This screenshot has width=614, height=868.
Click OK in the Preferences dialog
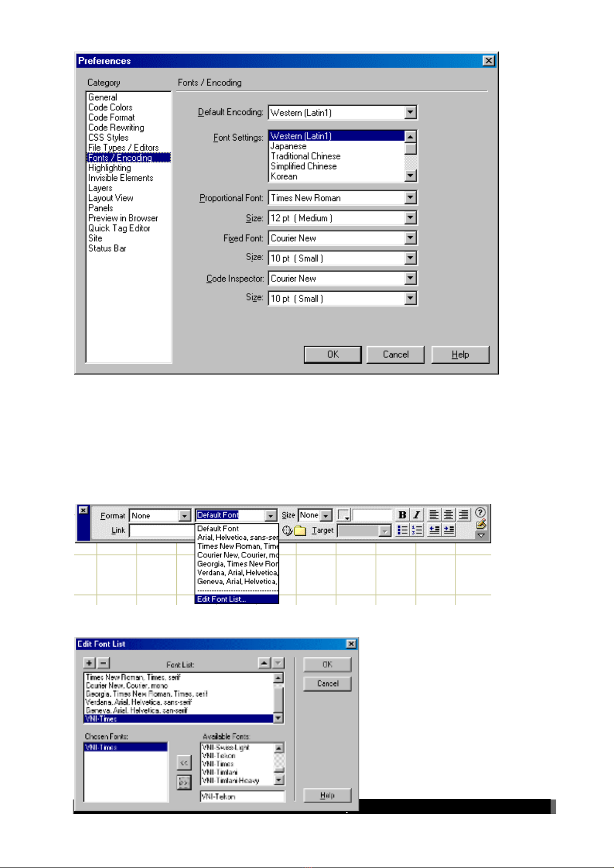click(x=333, y=354)
